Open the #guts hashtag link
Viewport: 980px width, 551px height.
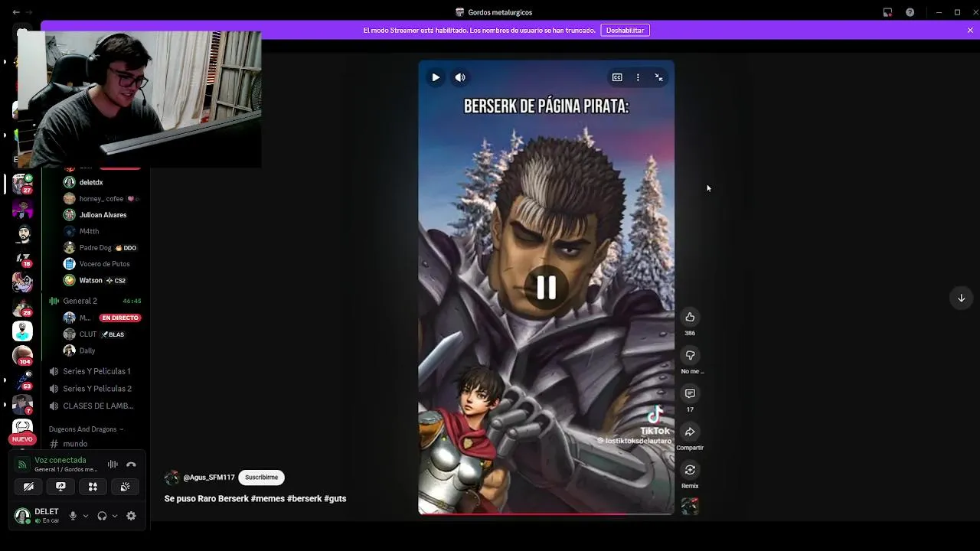point(335,499)
